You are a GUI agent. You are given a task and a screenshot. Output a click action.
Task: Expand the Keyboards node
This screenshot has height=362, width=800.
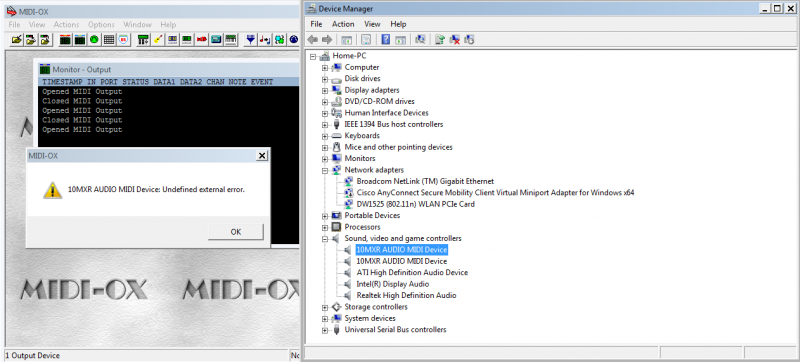325,136
